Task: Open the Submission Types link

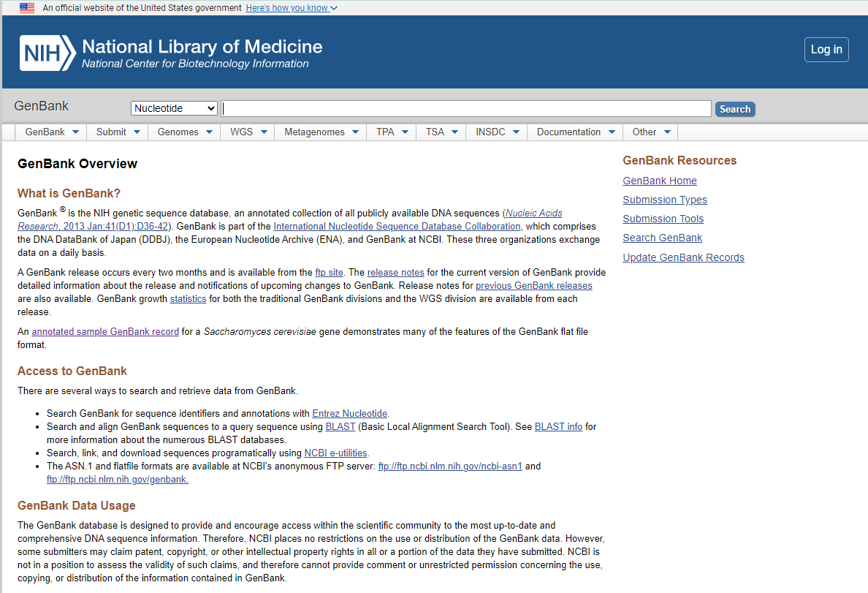Action: [664, 200]
